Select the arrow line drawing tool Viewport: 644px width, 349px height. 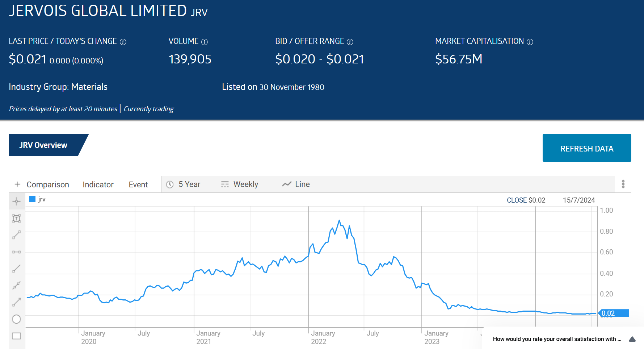tap(16, 302)
